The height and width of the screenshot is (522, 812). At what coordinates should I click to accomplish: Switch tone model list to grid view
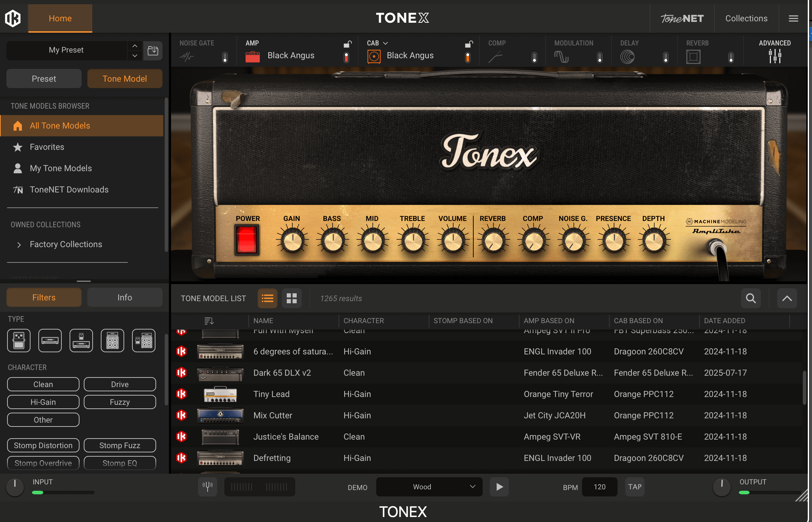291,298
